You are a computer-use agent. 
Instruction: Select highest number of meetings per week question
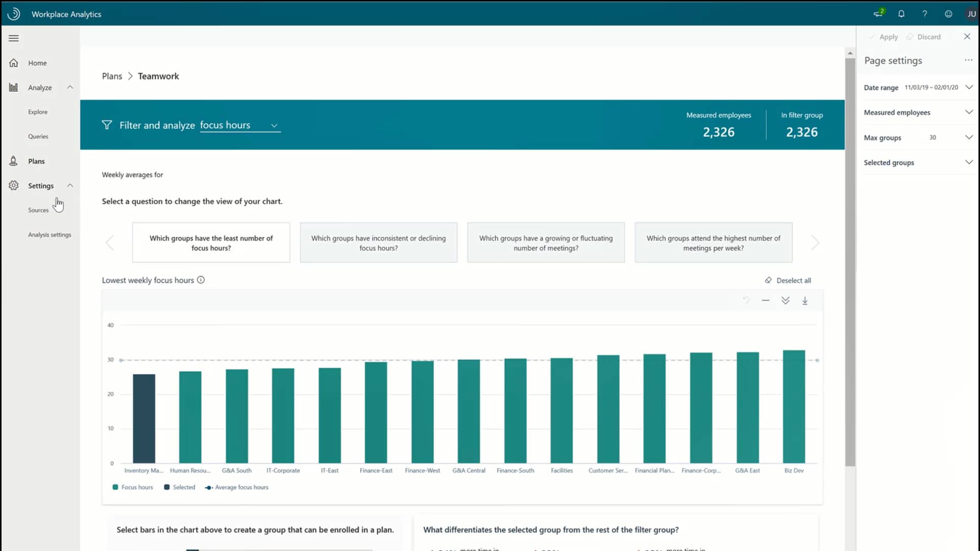click(713, 243)
